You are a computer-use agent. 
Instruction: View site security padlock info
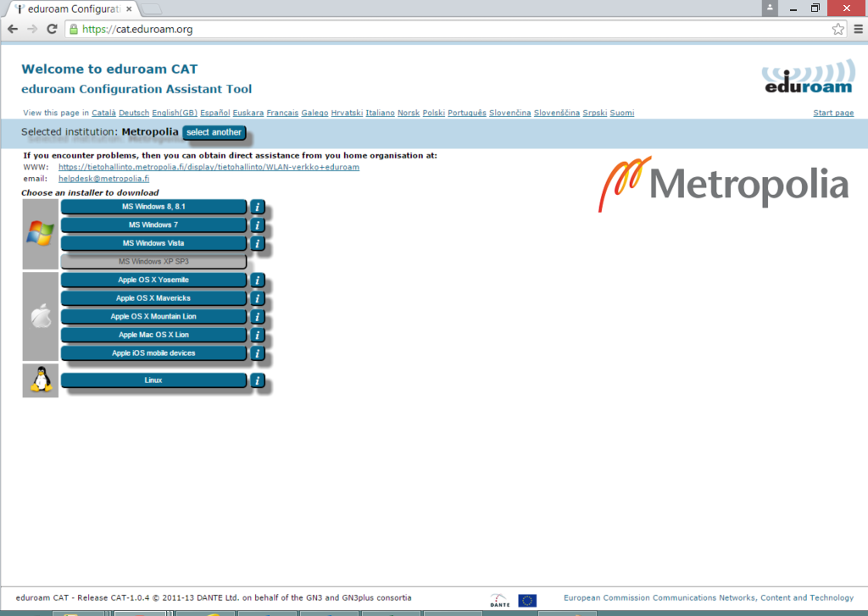(74, 30)
